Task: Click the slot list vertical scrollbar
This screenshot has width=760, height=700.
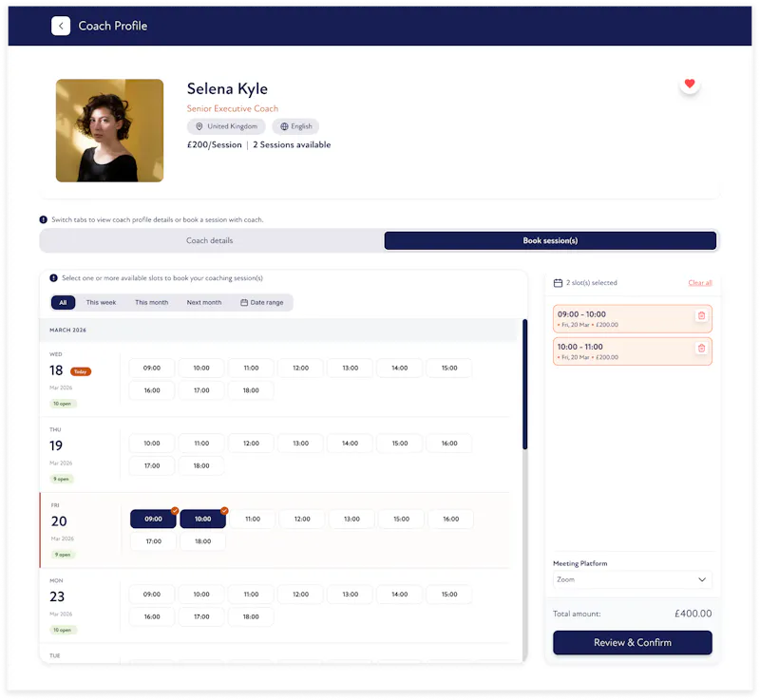Action: pos(525,384)
